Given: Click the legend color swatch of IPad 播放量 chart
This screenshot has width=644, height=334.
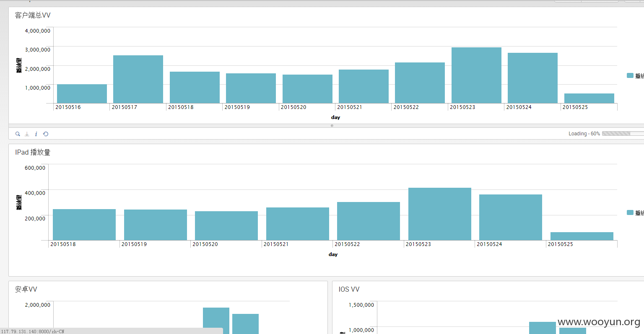Looking at the screenshot, I should click(630, 212).
